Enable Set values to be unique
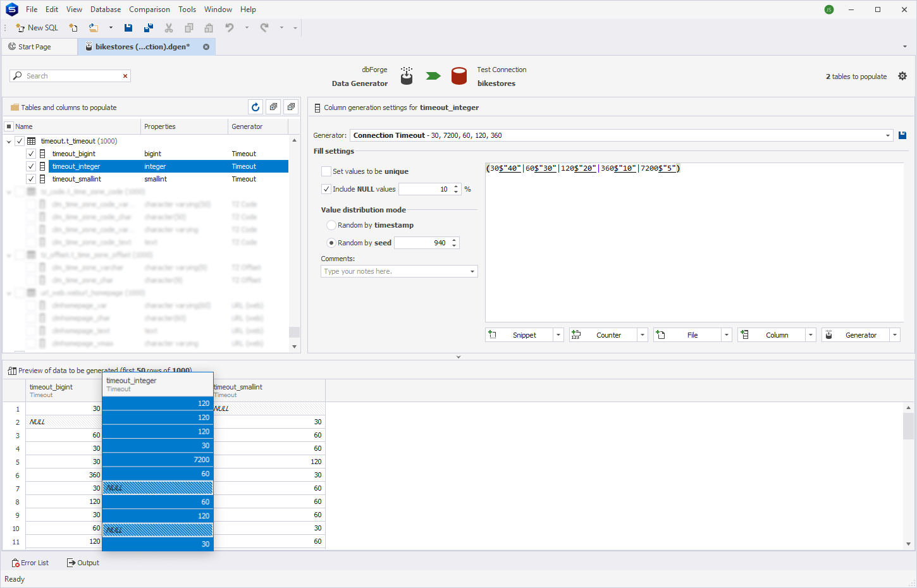This screenshot has height=588, width=917. (x=326, y=171)
